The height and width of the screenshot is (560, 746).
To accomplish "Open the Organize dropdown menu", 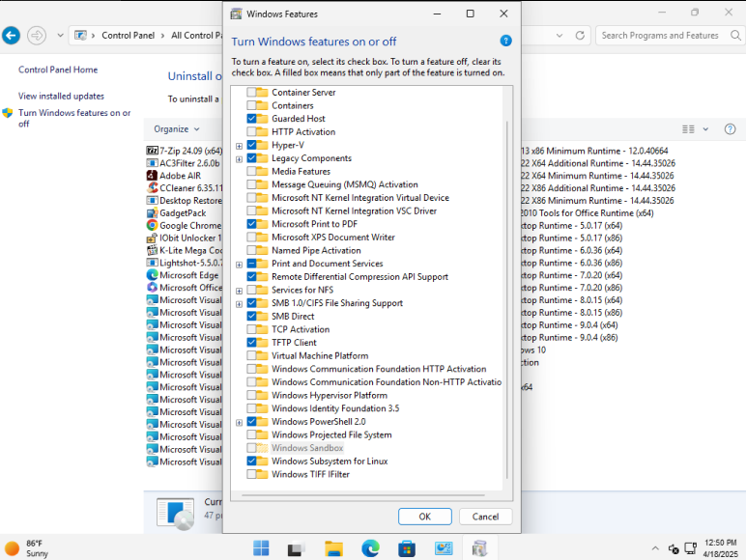I will coord(176,128).
